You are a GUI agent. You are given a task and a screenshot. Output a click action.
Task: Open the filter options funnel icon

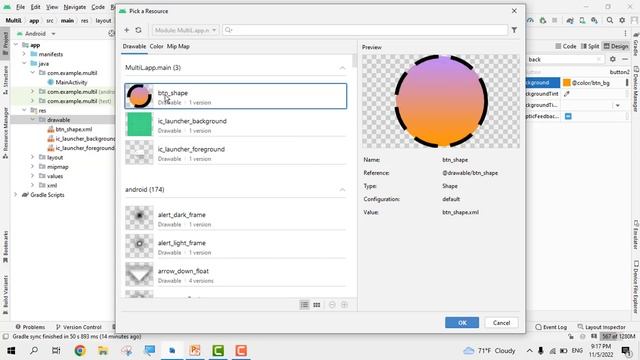click(x=514, y=30)
